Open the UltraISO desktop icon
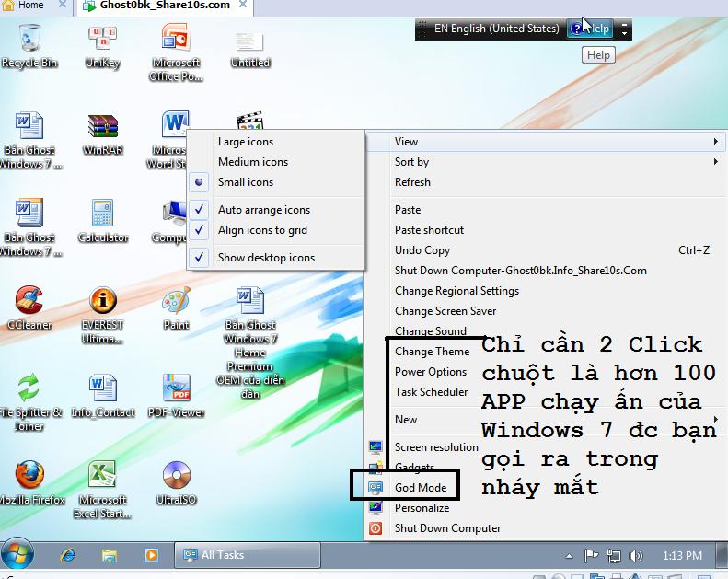The image size is (728, 579). pos(176,476)
